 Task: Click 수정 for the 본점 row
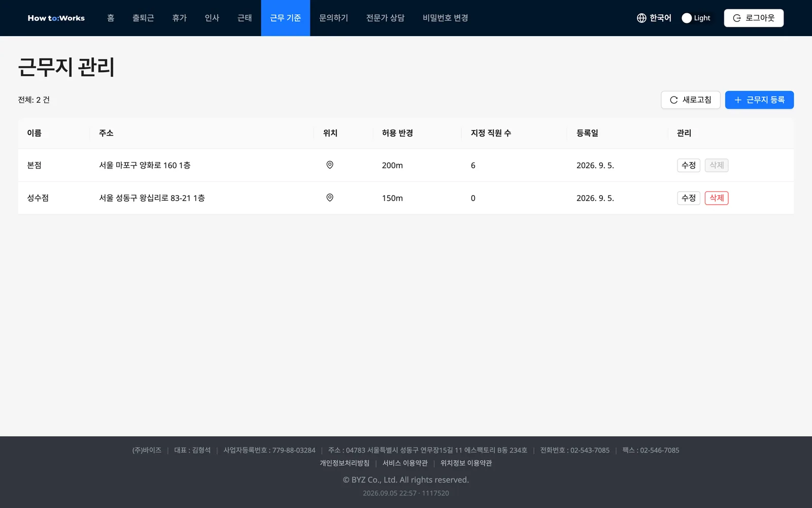[689, 165]
